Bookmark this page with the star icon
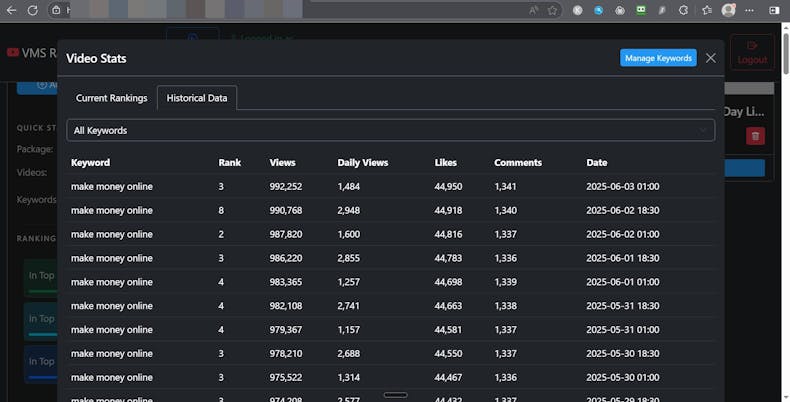Image resolution: width=790 pixels, height=402 pixels. [552, 10]
